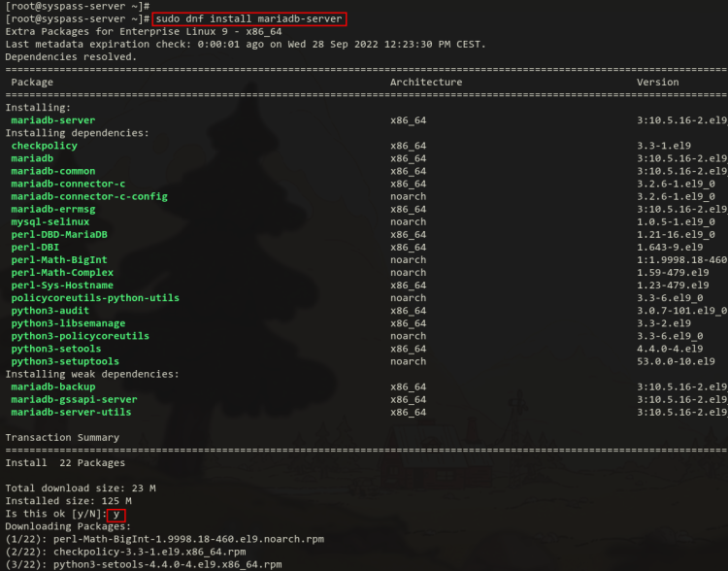
Task: Select version '4.4.0-4.el9' of python3-setools
Action: pyautogui.click(x=670, y=349)
